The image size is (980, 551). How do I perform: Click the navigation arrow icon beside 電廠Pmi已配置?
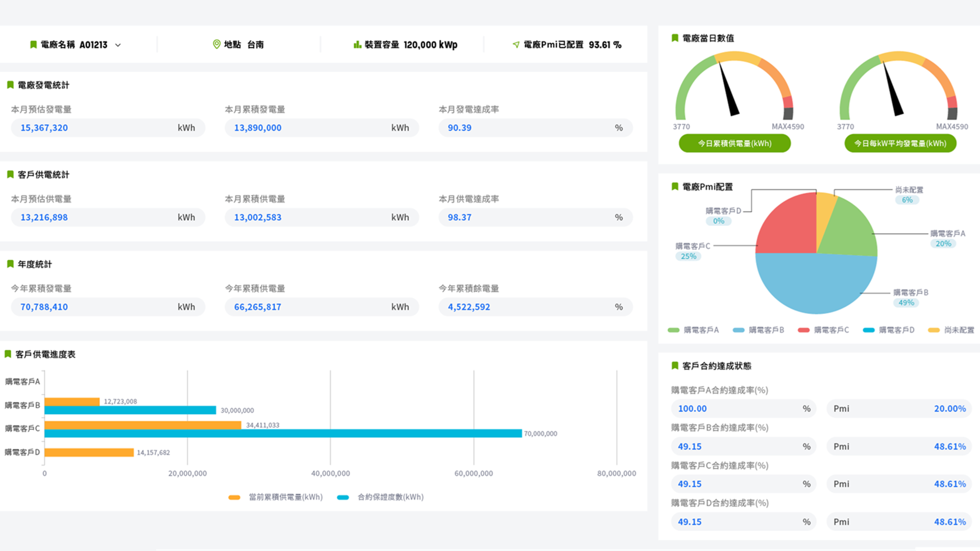point(516,44)
